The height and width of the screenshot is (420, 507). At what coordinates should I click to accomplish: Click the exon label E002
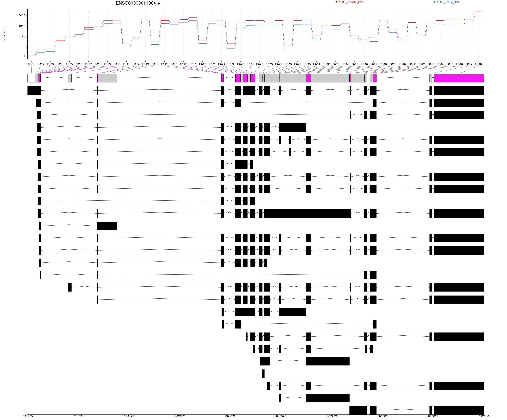pos(41,64)
